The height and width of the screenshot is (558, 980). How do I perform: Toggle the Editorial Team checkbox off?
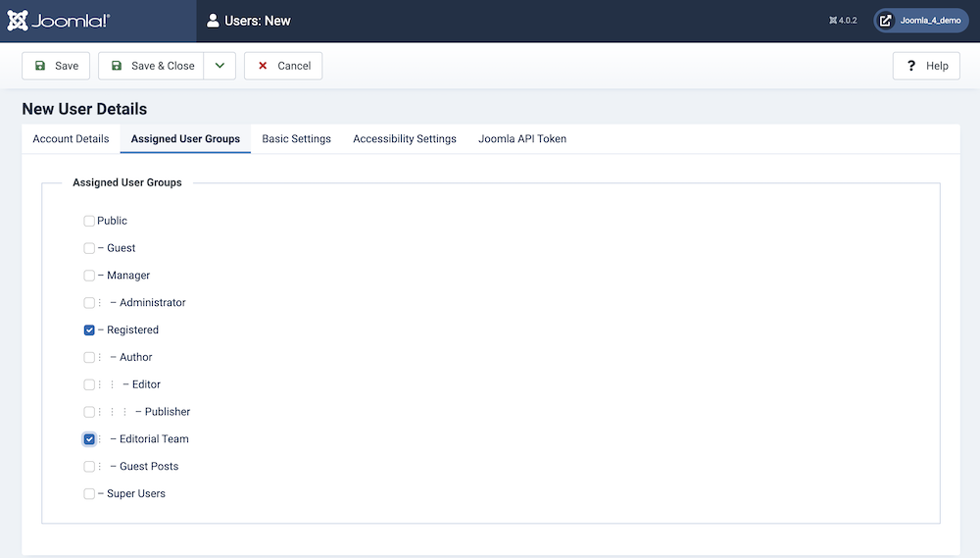coord(89,439)
